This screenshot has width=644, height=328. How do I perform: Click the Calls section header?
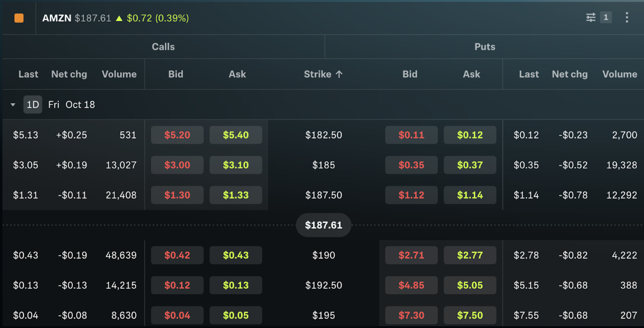163,47
